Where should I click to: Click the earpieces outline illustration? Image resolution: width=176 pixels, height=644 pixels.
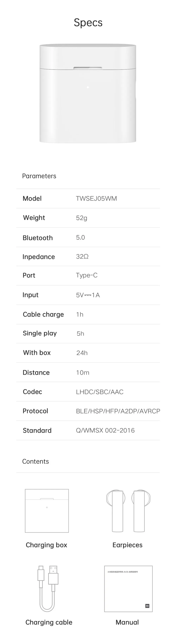(x=128, y=511)
